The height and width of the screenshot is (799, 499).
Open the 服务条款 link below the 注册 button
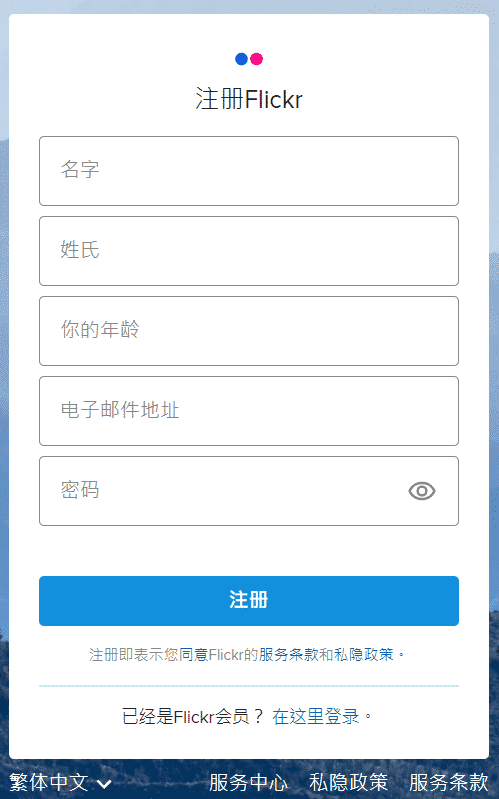(x=288, y=654)
